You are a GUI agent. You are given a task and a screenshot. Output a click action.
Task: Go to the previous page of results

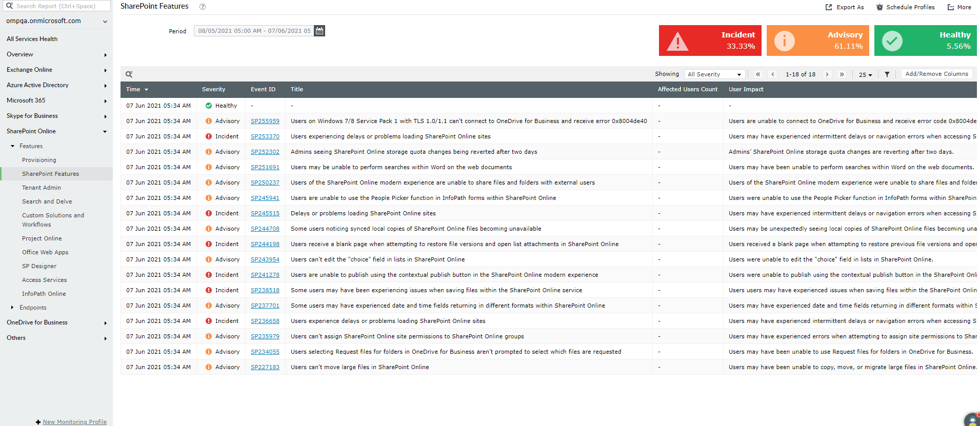click(x=773, y=74)
